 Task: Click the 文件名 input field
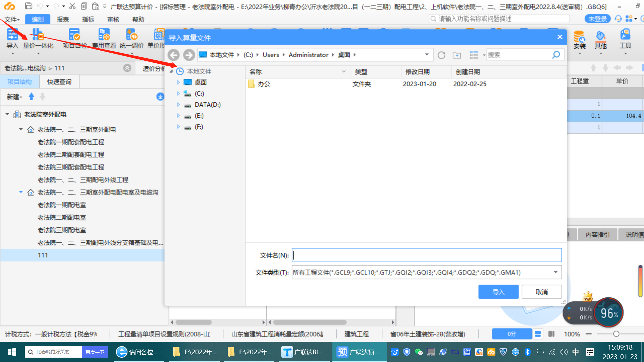pyautogui.click(x=427, y=255)
